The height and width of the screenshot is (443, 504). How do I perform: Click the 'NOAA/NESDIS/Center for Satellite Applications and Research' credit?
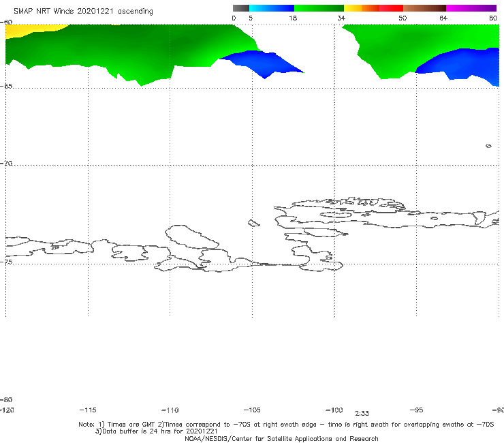pos(281,439)
